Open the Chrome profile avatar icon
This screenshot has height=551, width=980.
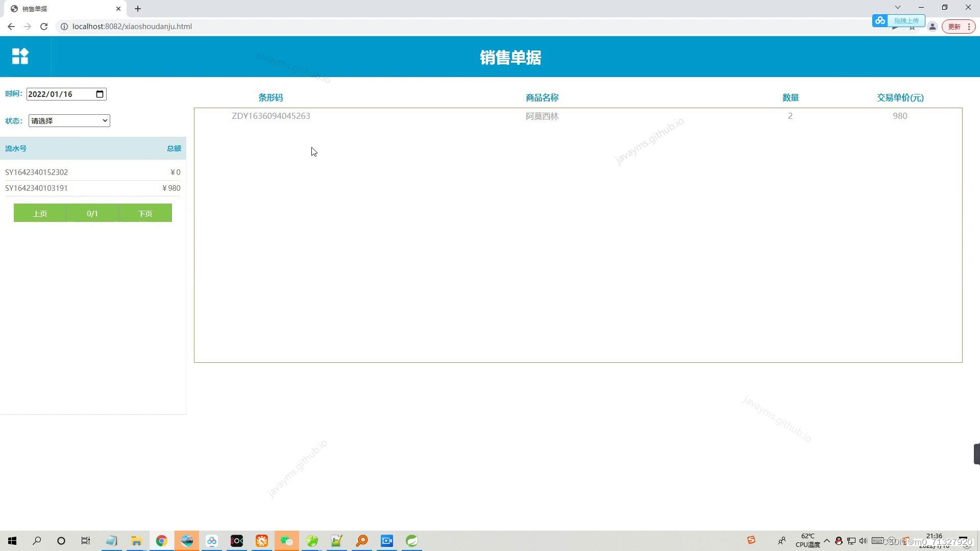tap(932, 27)
